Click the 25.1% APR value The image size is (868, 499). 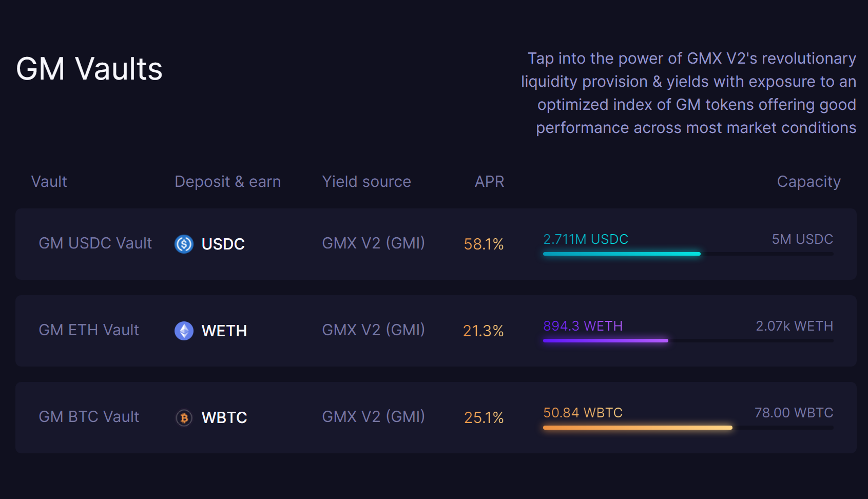click(x=484, y=418)
